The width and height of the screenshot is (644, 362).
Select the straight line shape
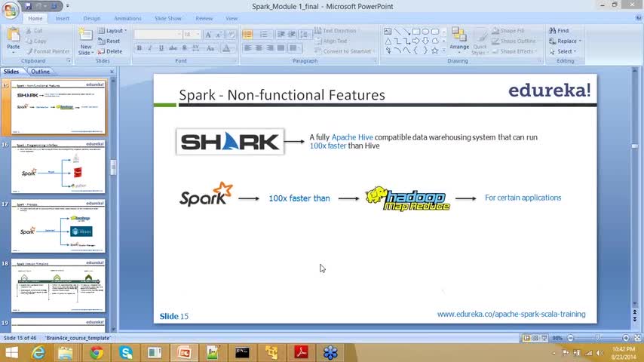click(x=397, y=31)
